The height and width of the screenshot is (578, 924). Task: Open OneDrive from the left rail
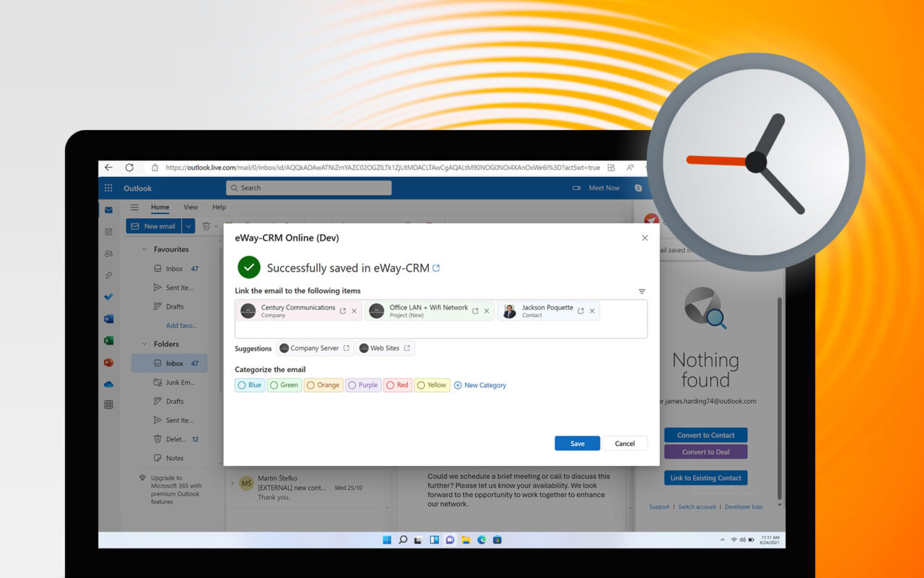click(x=108, y=384)
